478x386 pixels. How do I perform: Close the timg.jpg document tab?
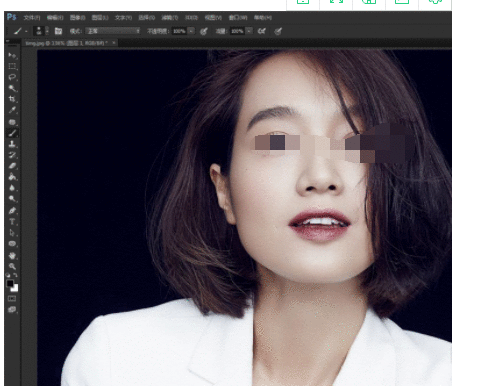click(114, 43)
